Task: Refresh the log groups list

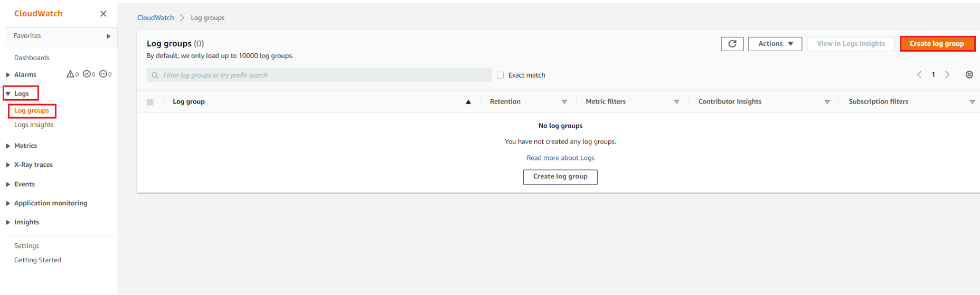Action: coord(732,44)
